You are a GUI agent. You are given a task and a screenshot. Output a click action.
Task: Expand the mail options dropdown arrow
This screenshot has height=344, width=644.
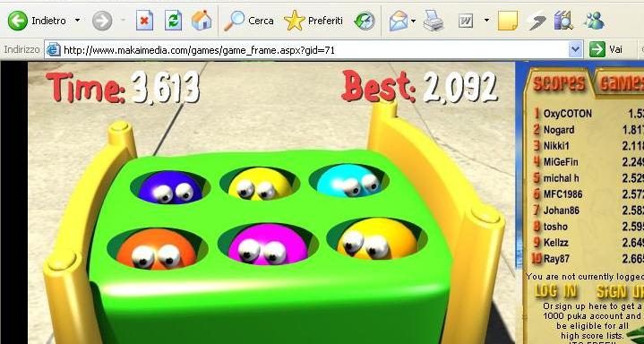pyautogui.click(x=413, y=20)
